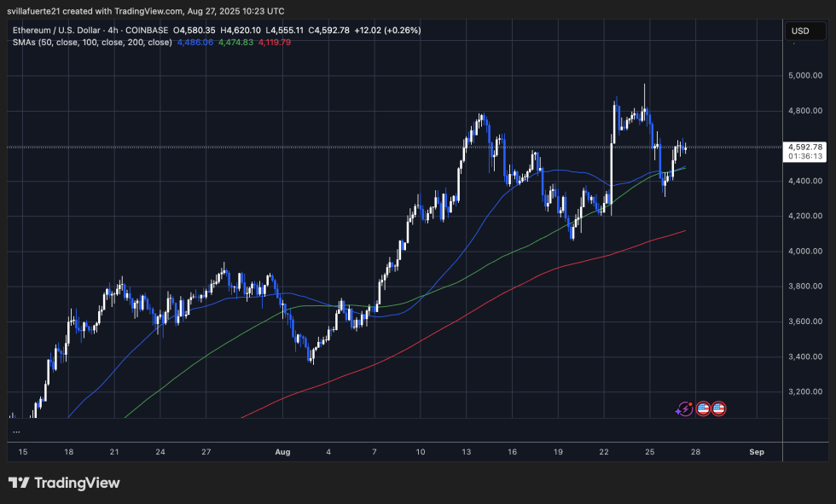Click the creator text svillafuerte21
The width and height of the screenshot is (836, 504).
(34, 11)
